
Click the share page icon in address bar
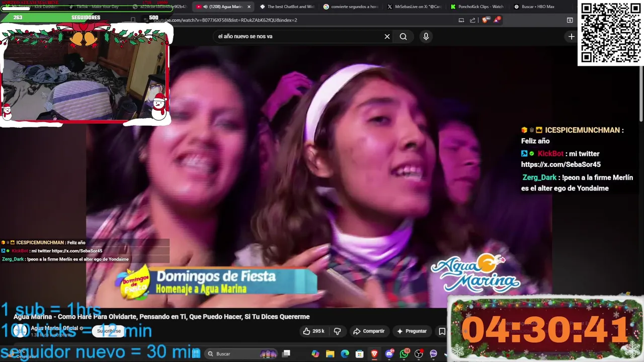tap(472, 20)
